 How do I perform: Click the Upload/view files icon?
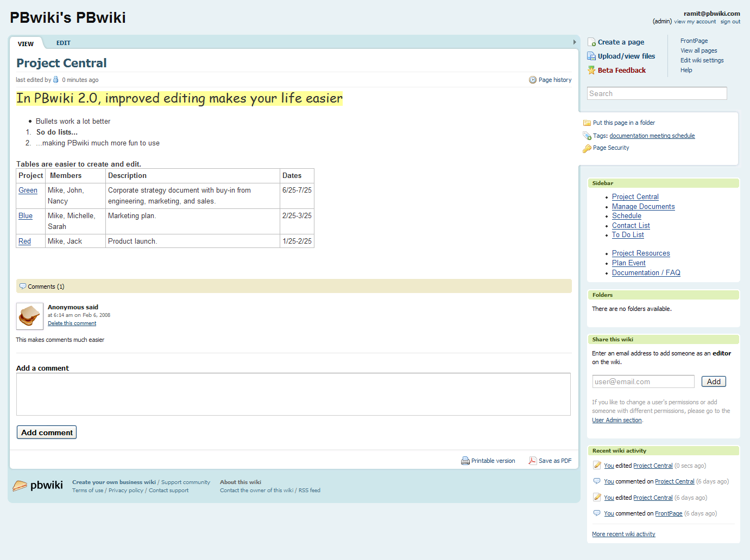(591, 56)
